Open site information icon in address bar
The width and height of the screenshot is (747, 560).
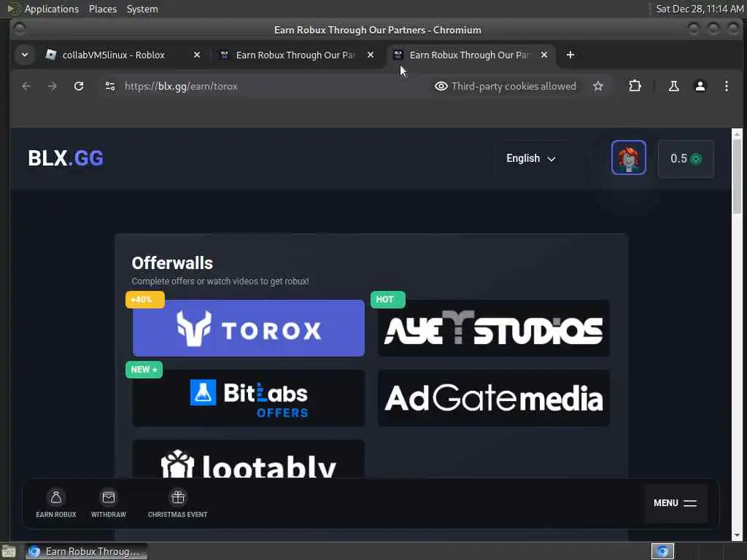click(110, 86)
